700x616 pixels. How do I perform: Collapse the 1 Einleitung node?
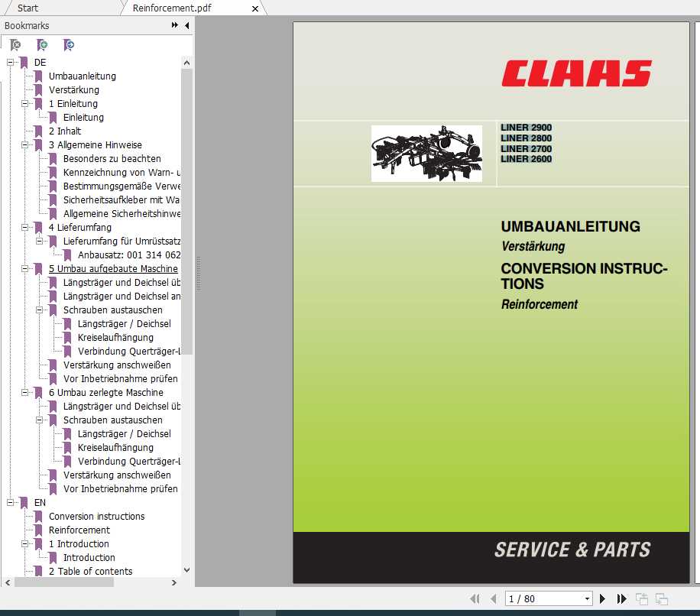coord(24,104)
